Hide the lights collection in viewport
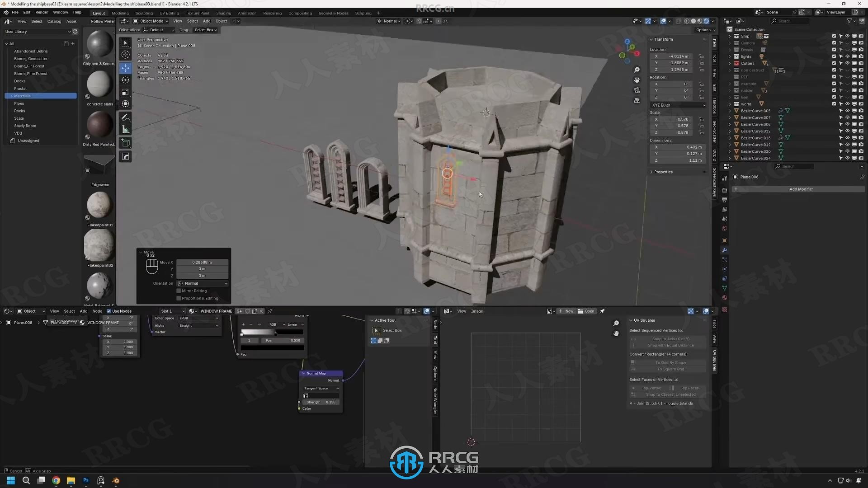Screen dimensions: 868x488 847,56
